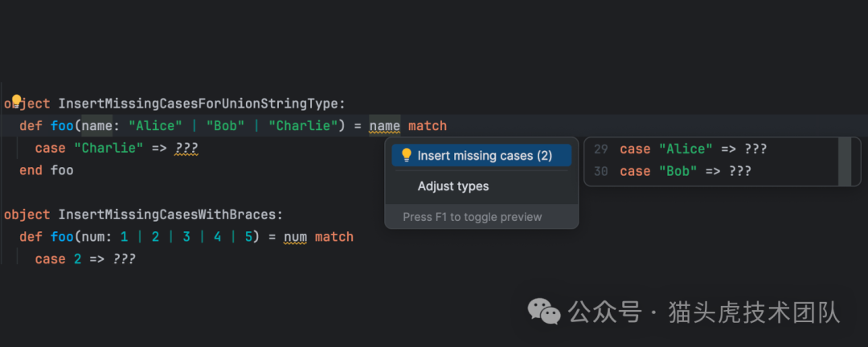Screen dimensions: 868x347
Task: Click the underlined num before match
Action: [295, 237]
